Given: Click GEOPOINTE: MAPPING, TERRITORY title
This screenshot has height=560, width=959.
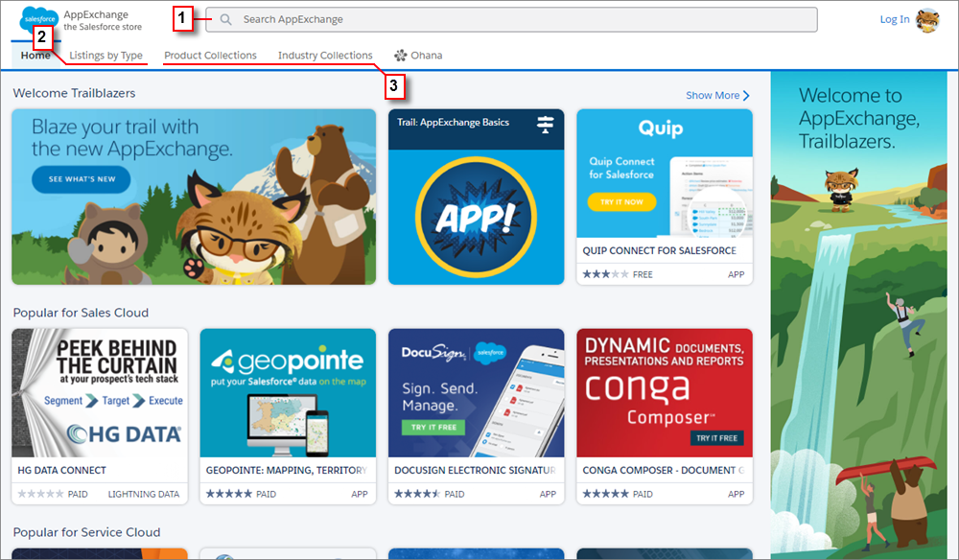Looking at the screenshot, I should [x=286, y=470].
